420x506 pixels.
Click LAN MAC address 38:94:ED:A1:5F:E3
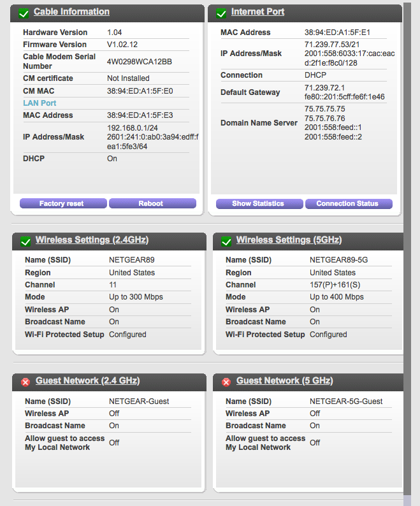tap(140, 115)
